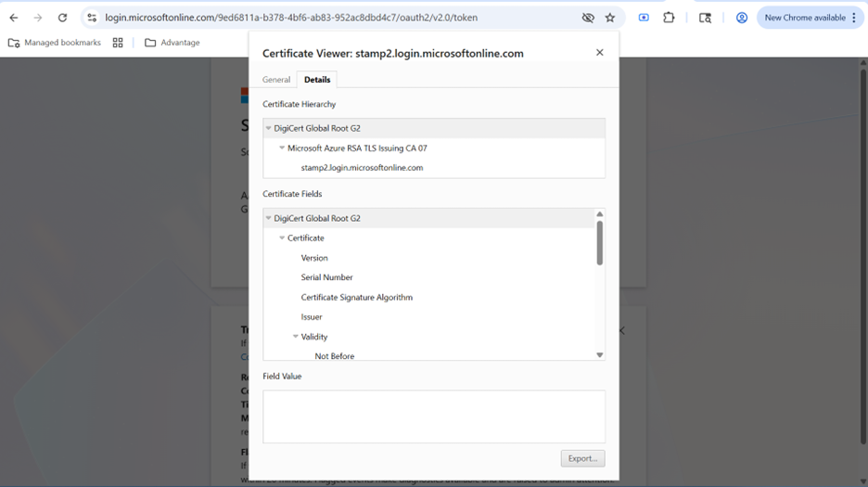Click the address bar URL
Screen dimensions: 868x487
pos(291,18)
